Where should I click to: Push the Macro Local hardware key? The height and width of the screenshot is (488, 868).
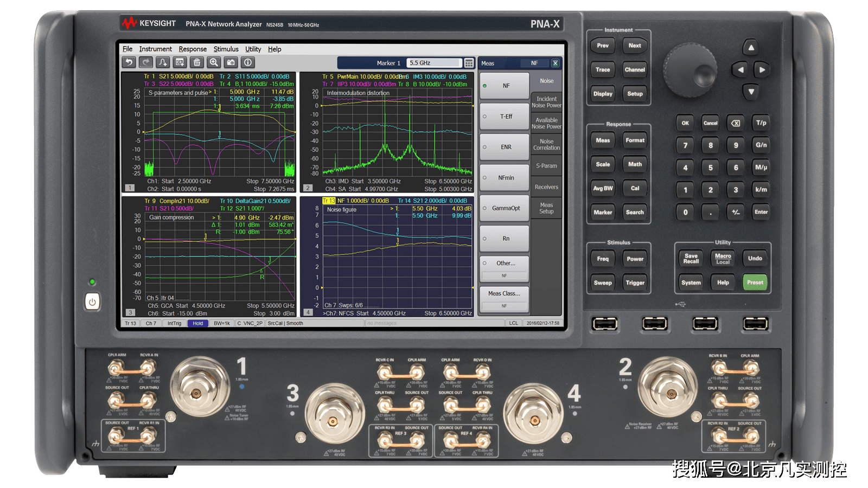(x=723, y=259)
